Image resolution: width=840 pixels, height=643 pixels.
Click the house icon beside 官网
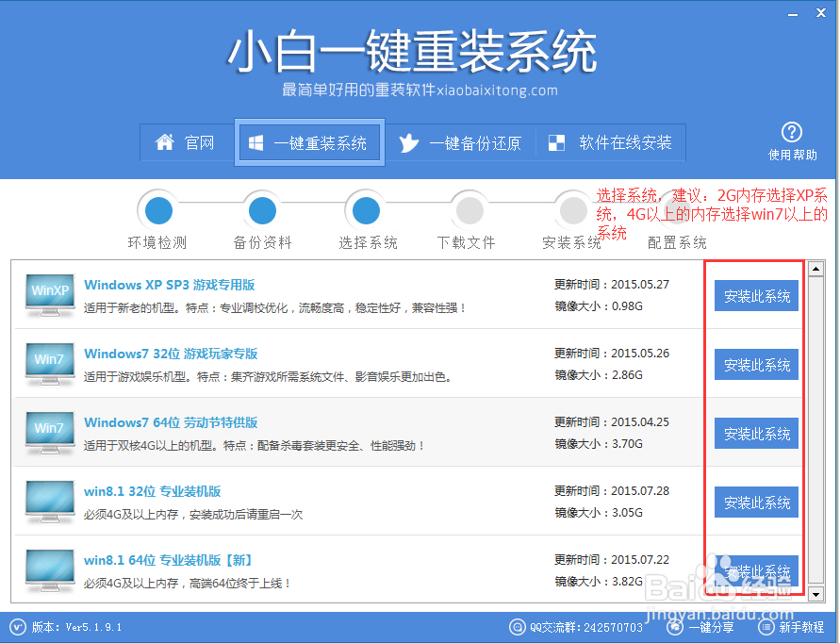[x=164, y=142]
